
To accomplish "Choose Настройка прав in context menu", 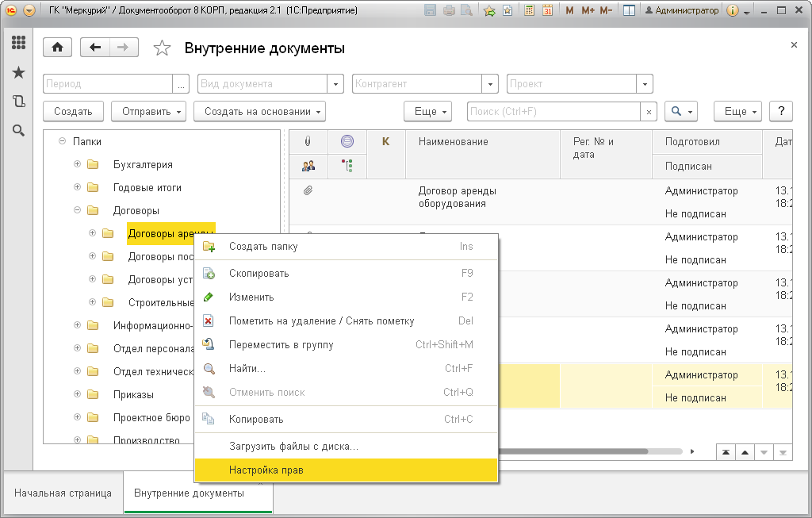I will (346, 470).
